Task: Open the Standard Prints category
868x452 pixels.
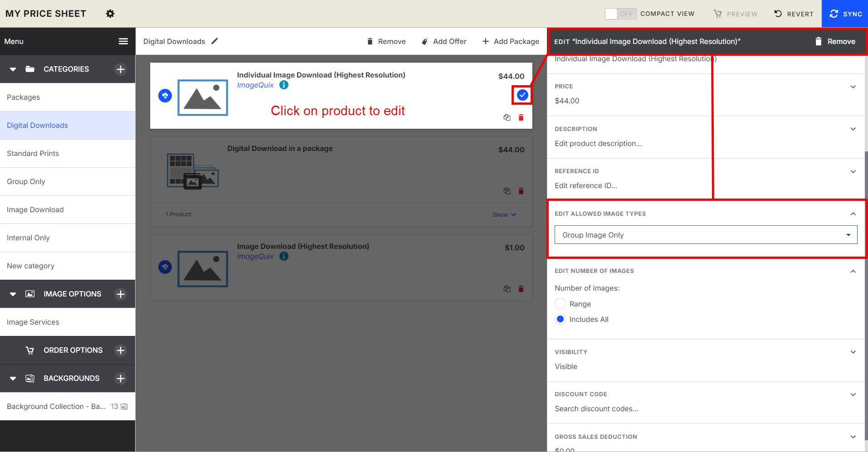Action: click(68, 154)
